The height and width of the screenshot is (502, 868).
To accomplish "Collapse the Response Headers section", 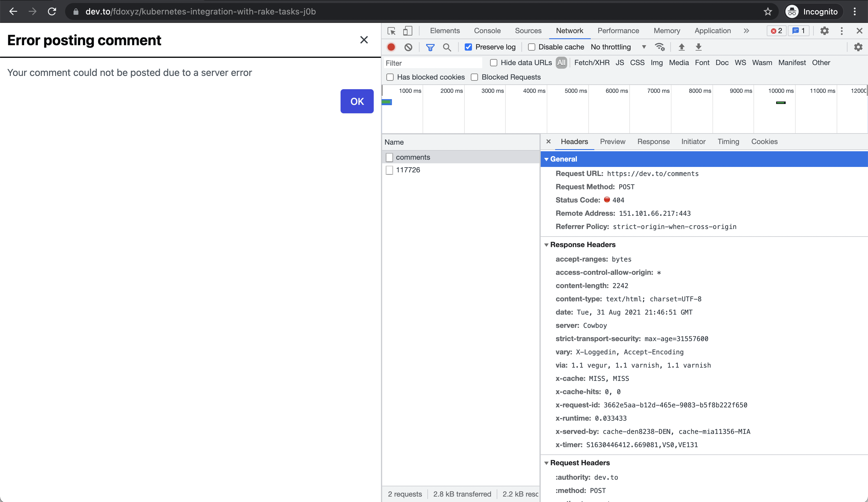I will click(x=547, y=245).
